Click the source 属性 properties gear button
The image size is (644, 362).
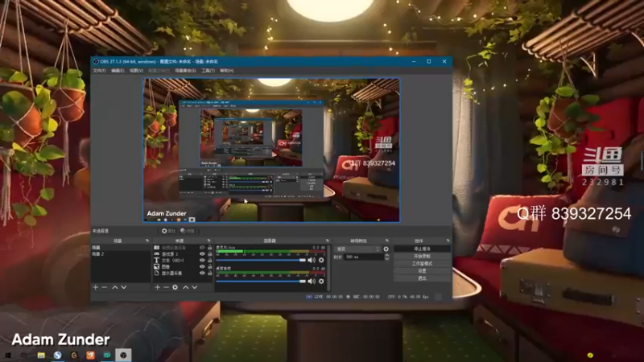168,231
